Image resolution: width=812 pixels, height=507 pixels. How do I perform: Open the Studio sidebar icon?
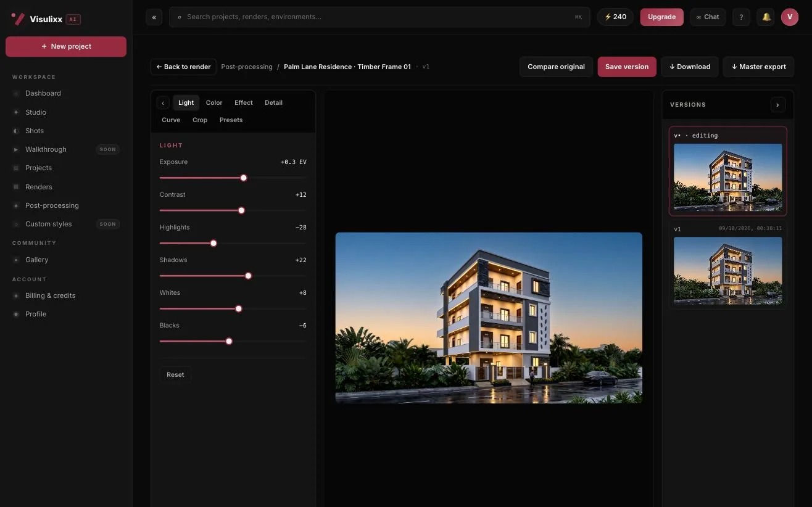[16, 112]
